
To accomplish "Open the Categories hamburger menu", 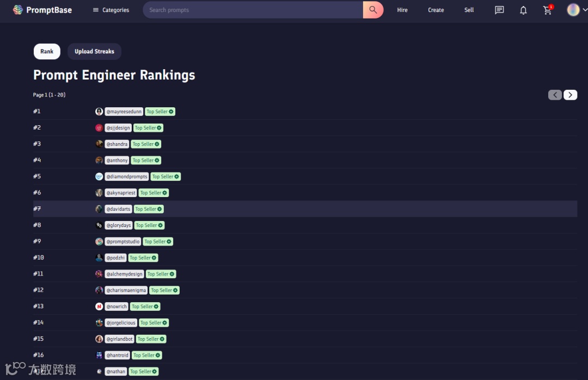I will pos(111,10).
